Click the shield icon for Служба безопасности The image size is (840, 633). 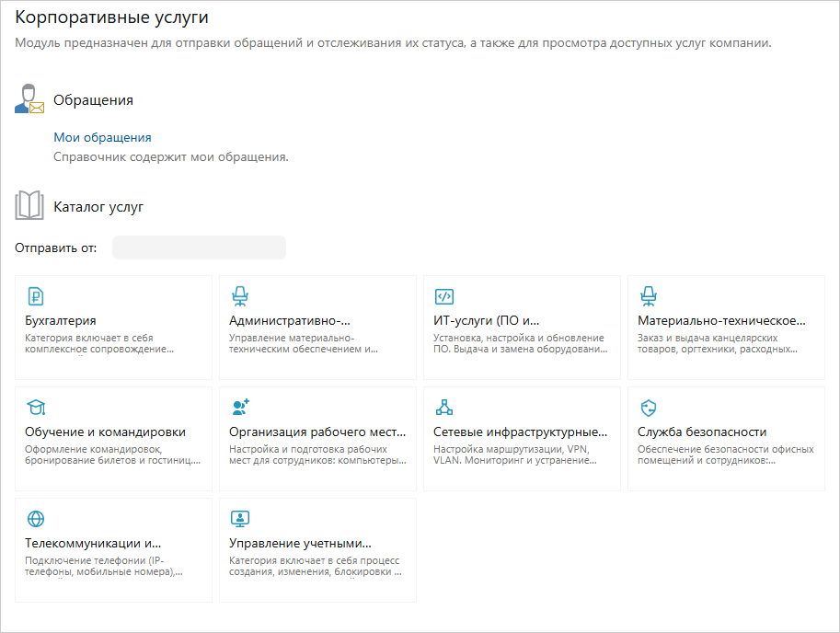click(649, 408)
